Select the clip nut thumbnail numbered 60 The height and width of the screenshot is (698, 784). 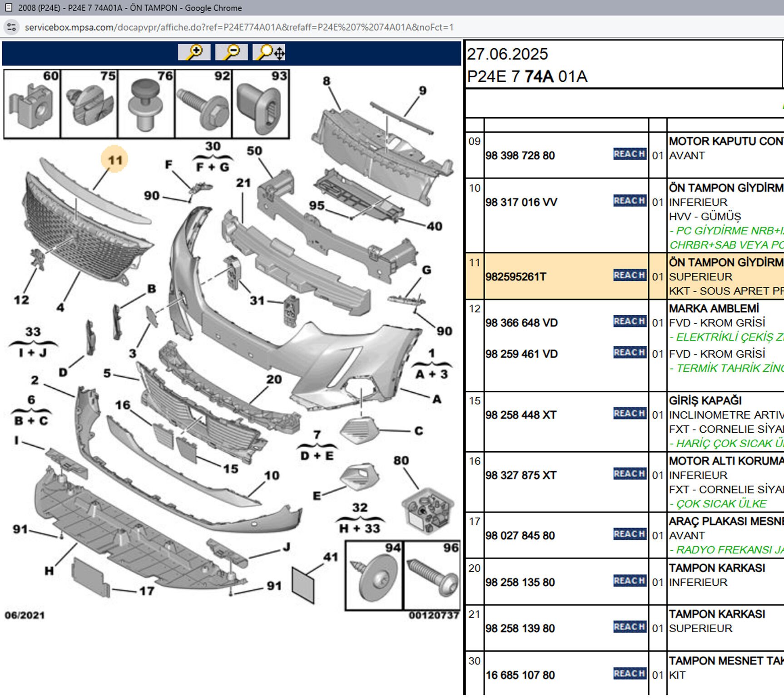pyautogui.click(x=32, y=104)
